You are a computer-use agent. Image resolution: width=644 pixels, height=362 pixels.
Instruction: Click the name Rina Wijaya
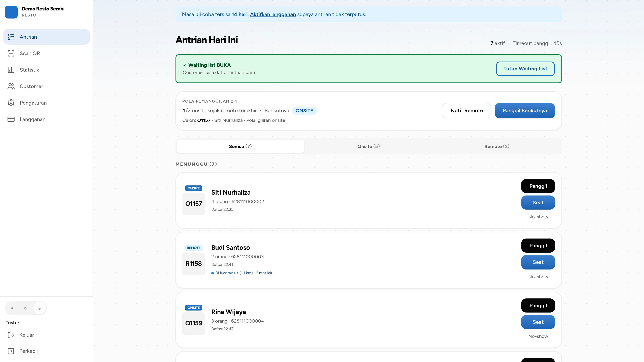pyautogui.click(x=228, y=312)
